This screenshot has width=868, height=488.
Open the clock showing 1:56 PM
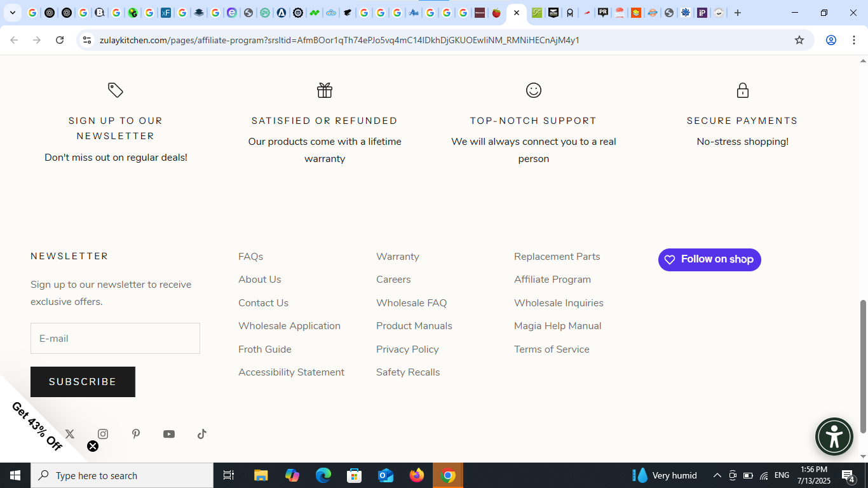coord(815,475)
